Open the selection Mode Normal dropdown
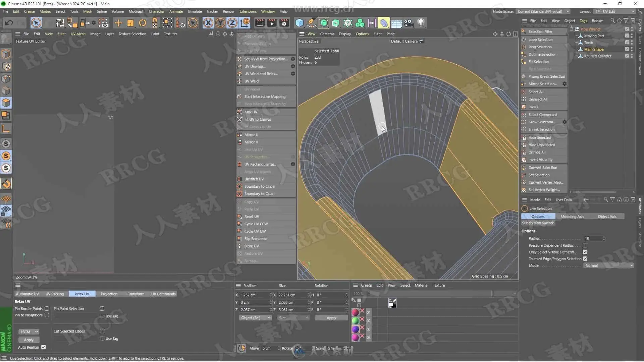 (x=608, y=265)
